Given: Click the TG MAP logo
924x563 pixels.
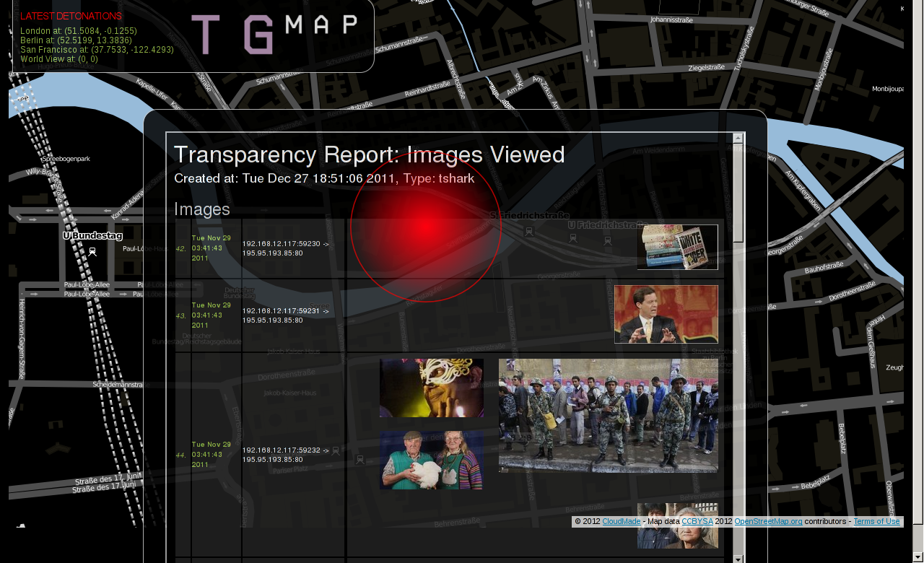Looking at the screenshot, I should coord(274,34).
